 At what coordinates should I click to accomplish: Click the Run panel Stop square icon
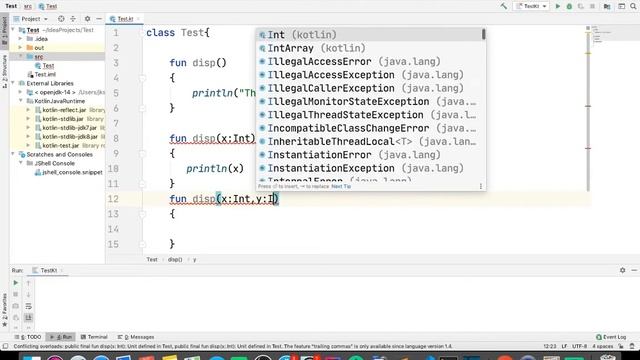(16, 294)
